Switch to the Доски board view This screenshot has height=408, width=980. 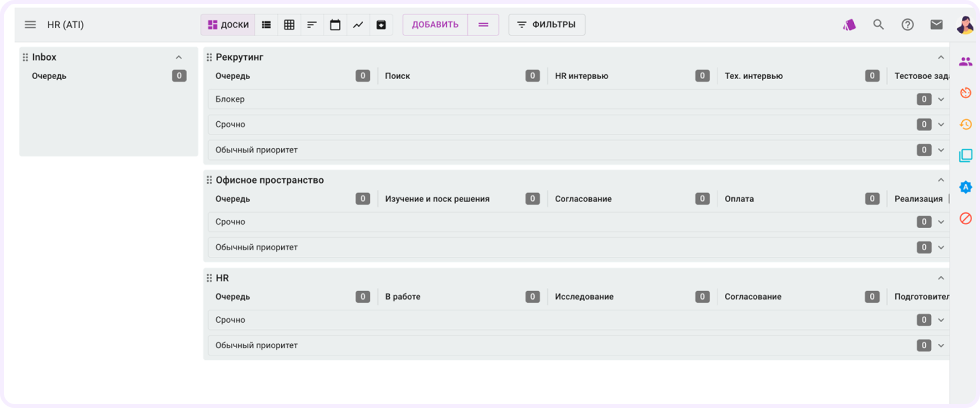pyautogui.click(x=228, y=25)
